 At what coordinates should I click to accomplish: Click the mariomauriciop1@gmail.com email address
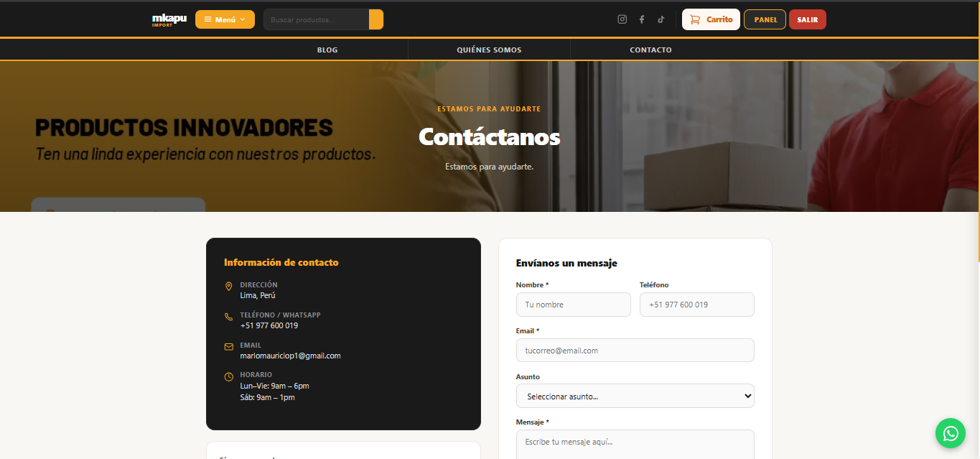pos(291,356)
